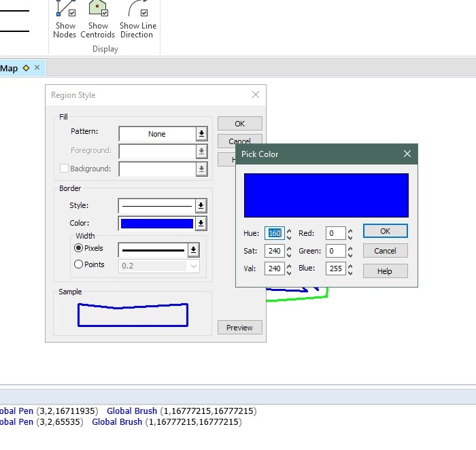Open the Border Color dropdown
The image size is (476, 450).
tap(201, 223)
